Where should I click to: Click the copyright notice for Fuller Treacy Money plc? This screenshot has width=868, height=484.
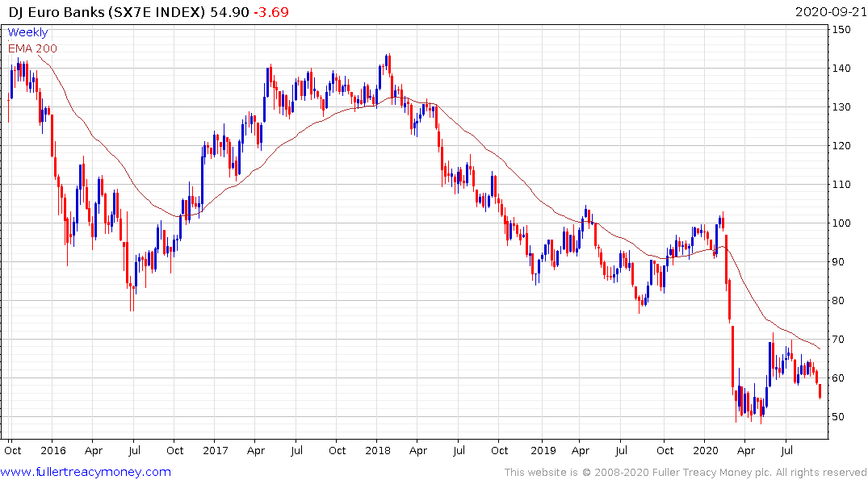tap(686, 473)
